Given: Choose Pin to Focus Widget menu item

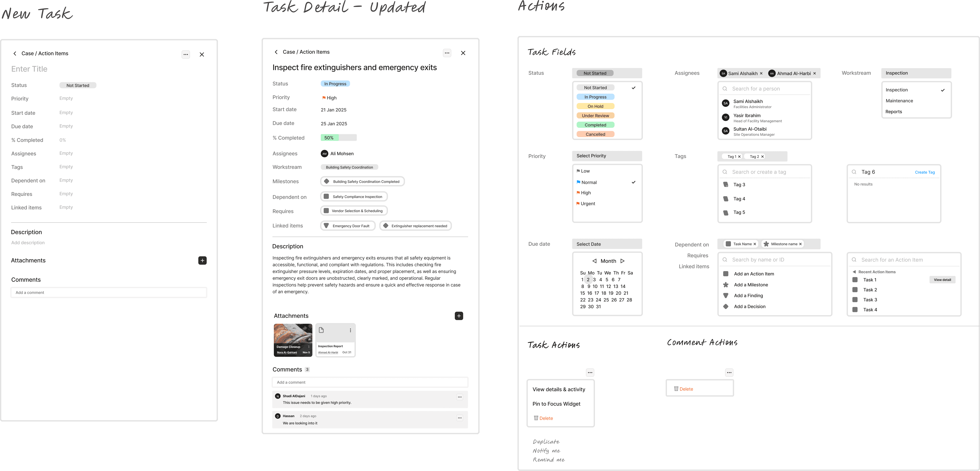Looking at the screenshot, I should pos(556,404).
